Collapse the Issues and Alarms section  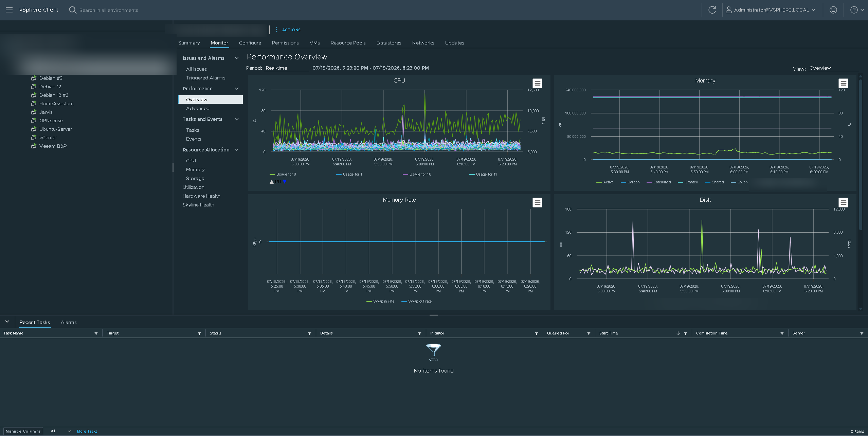click(x=237, y=58)
